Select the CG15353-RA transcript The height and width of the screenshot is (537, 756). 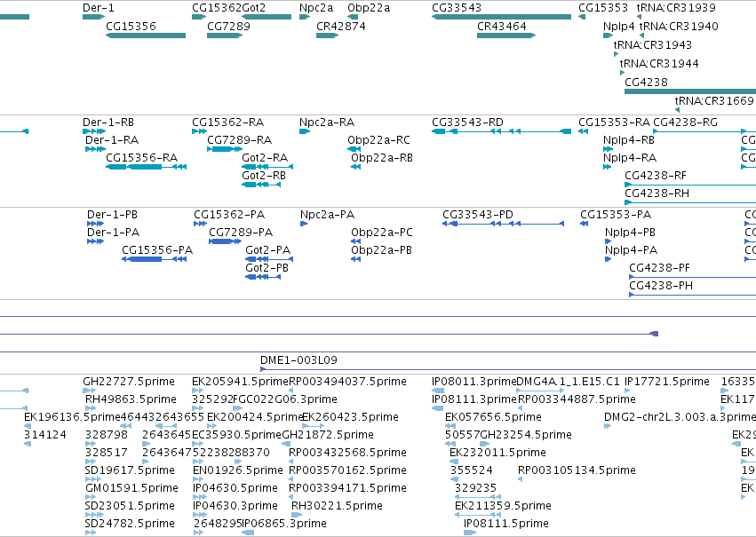click(583, 131)
